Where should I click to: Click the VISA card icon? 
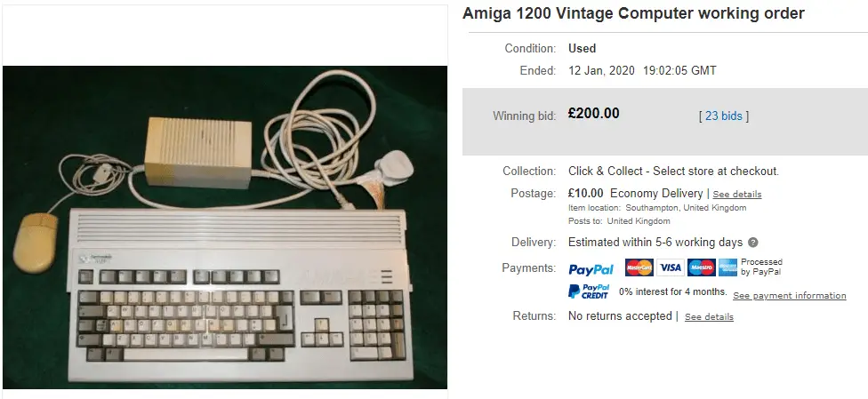[x=671, y=267]
